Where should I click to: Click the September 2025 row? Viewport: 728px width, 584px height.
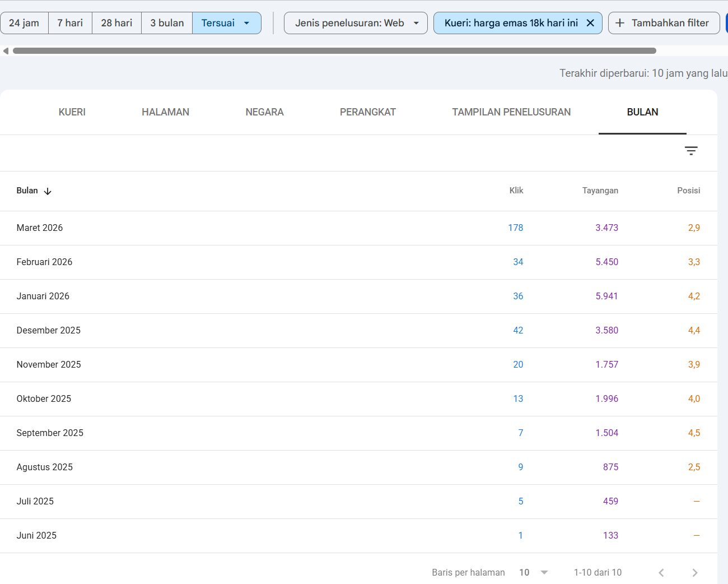(358, 433)
